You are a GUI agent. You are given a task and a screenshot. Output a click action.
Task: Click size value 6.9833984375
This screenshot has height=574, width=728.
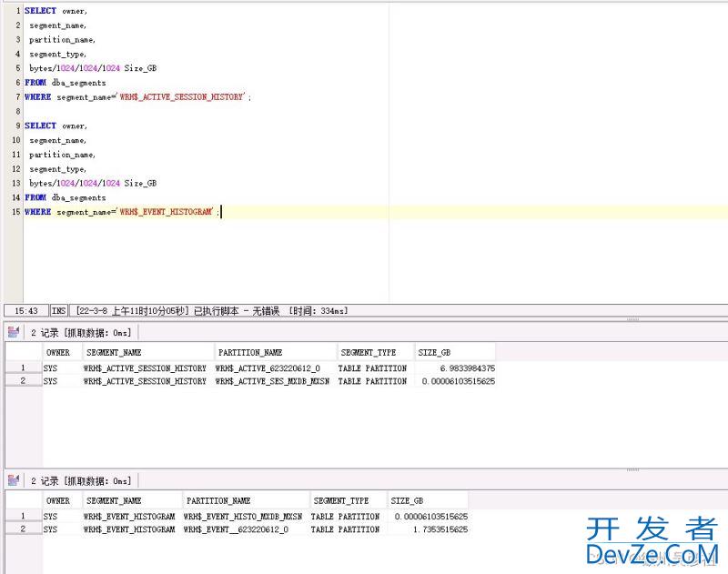(x=467, y=368)
